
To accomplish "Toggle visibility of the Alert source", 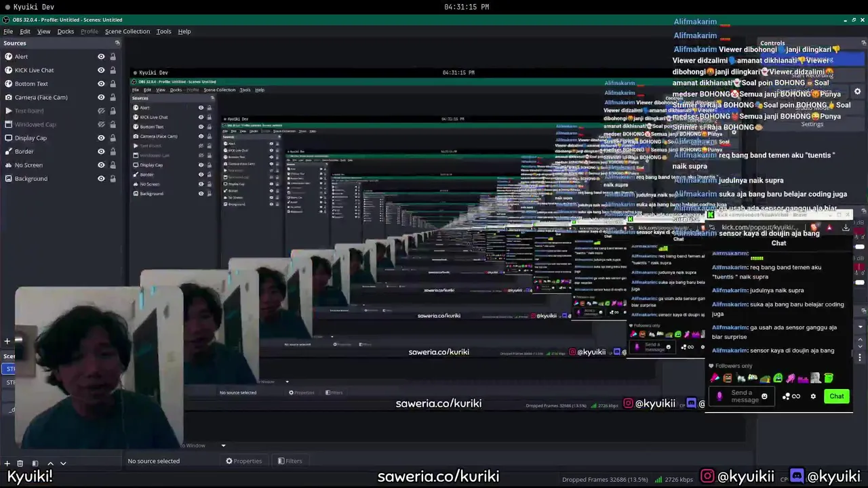I will (x=101, y=56).
